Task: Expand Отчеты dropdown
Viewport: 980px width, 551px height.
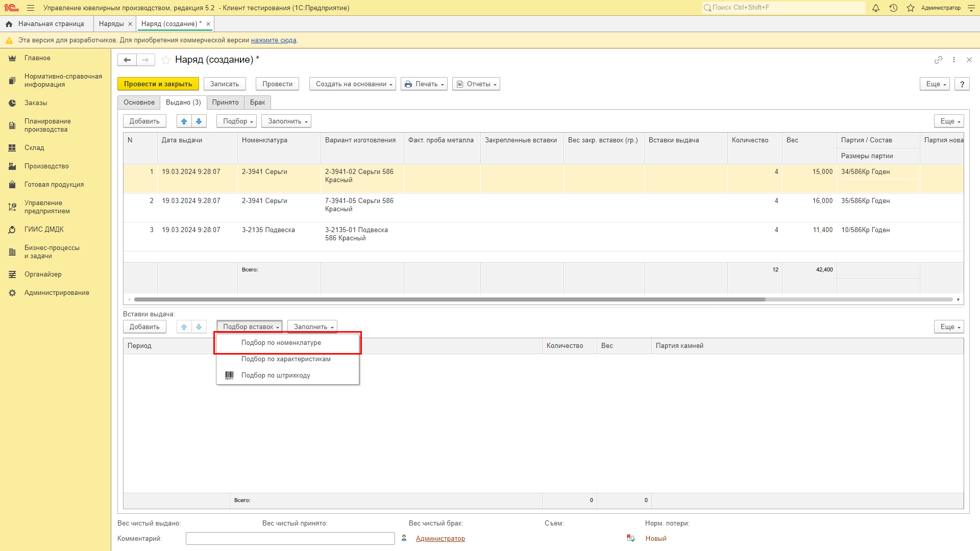Action: click(x=476, y=84)
